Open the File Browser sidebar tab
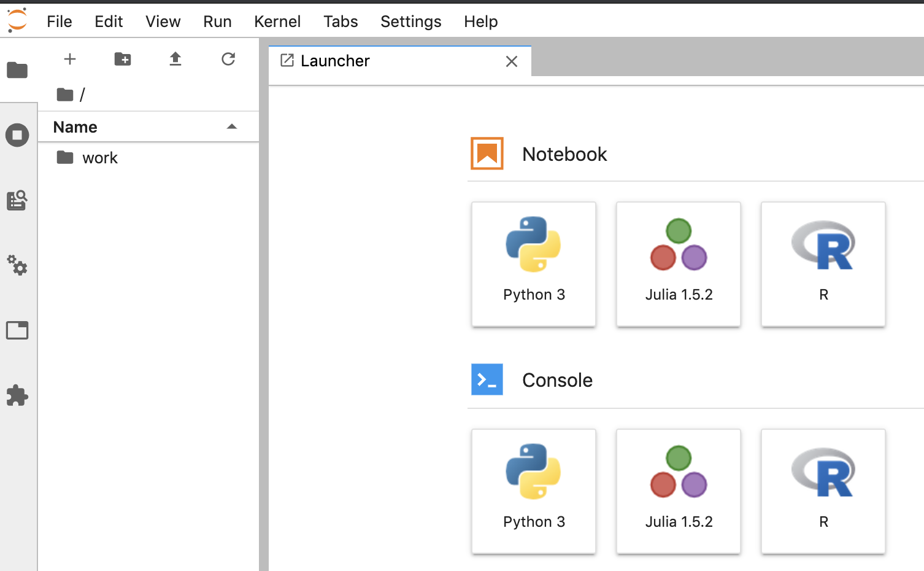 click(17, 70)
